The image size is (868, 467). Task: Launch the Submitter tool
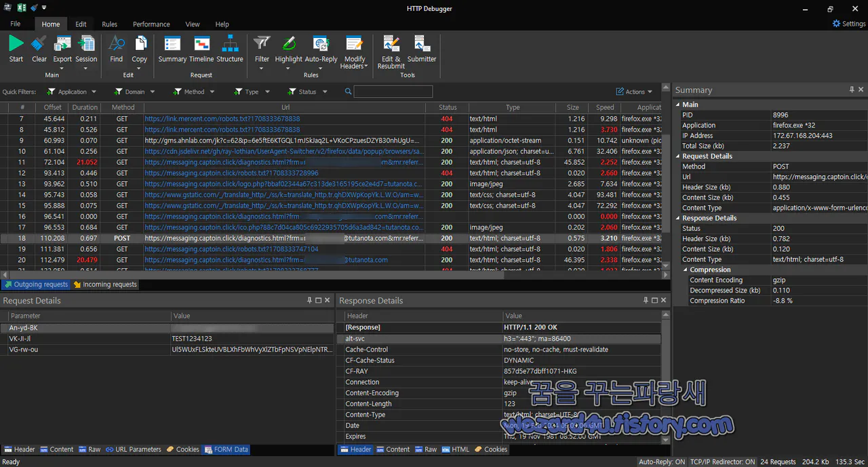click(x=421, y=48)
